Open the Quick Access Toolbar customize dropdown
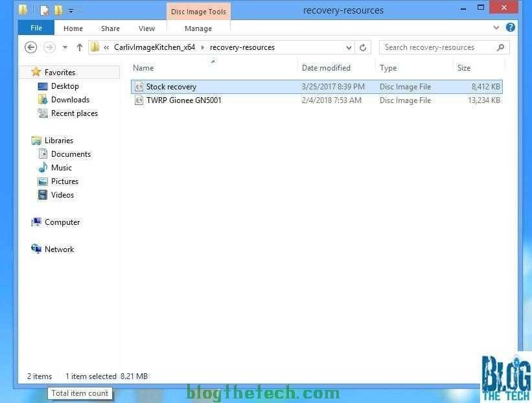 [x=71, y=10]
